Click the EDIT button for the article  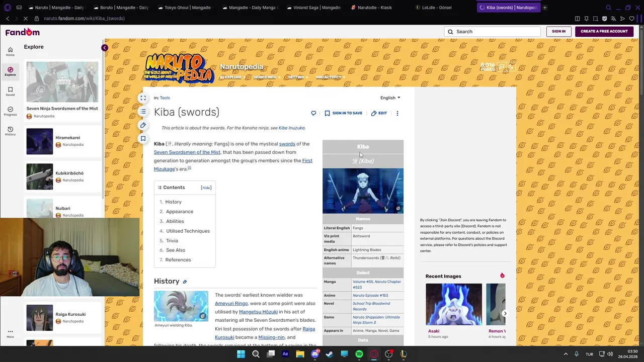click(379, 113)
